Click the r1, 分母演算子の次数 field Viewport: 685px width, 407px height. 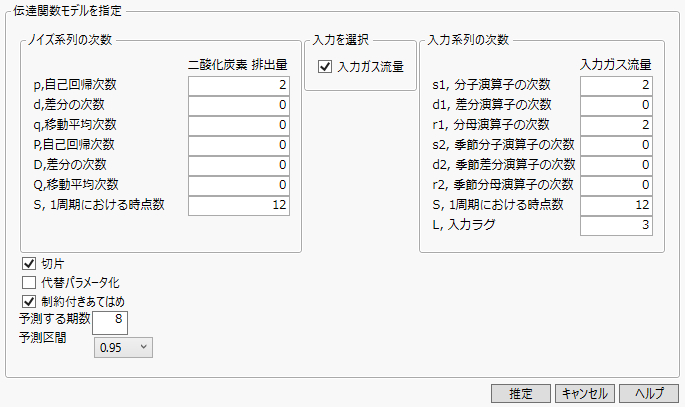(x=616, y=125)
